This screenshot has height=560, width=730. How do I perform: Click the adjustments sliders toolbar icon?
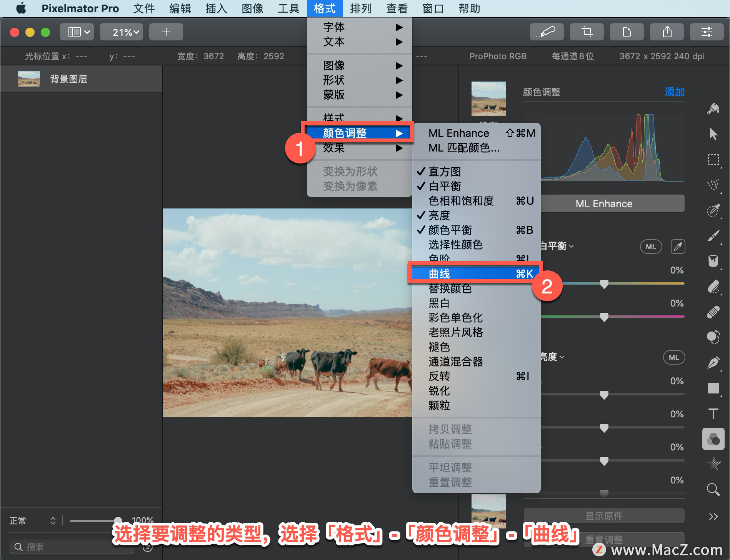pyautogui.click(x=707, y=32)
